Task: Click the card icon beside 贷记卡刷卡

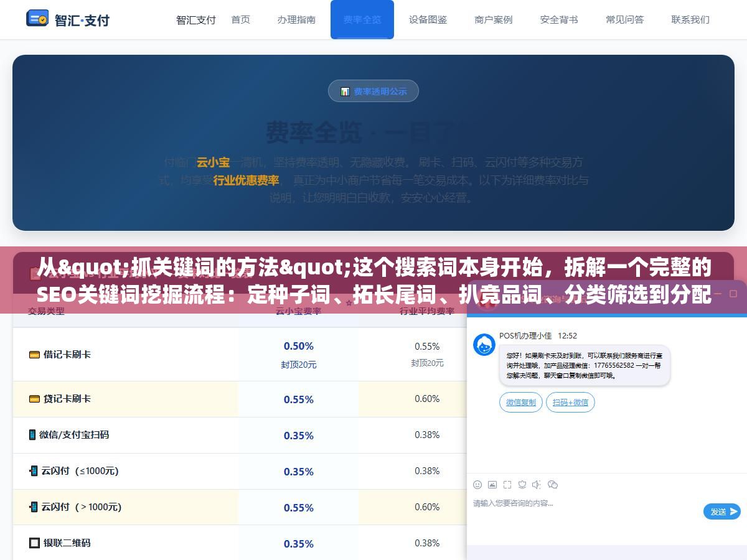Action: coord(34,399)
